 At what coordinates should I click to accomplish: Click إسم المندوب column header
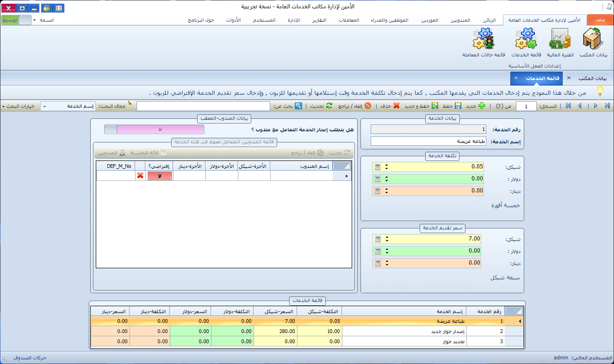coord(301,166)
